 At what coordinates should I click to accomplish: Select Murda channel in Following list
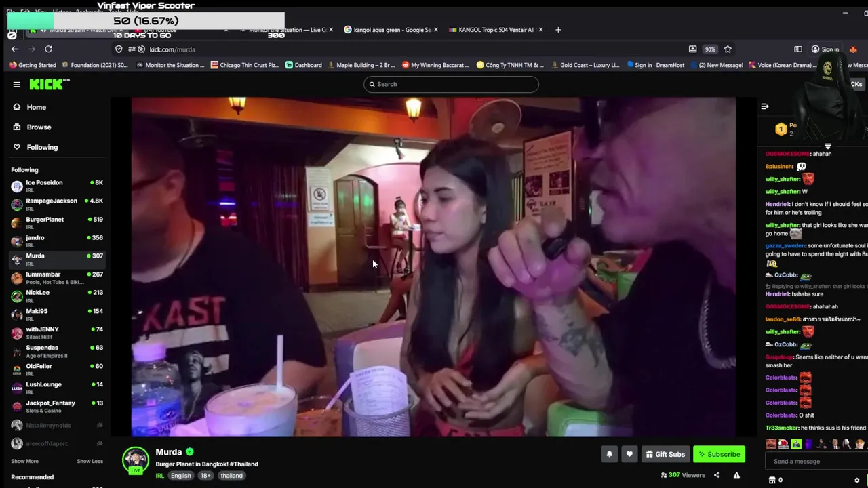click(x=56, y=259)
